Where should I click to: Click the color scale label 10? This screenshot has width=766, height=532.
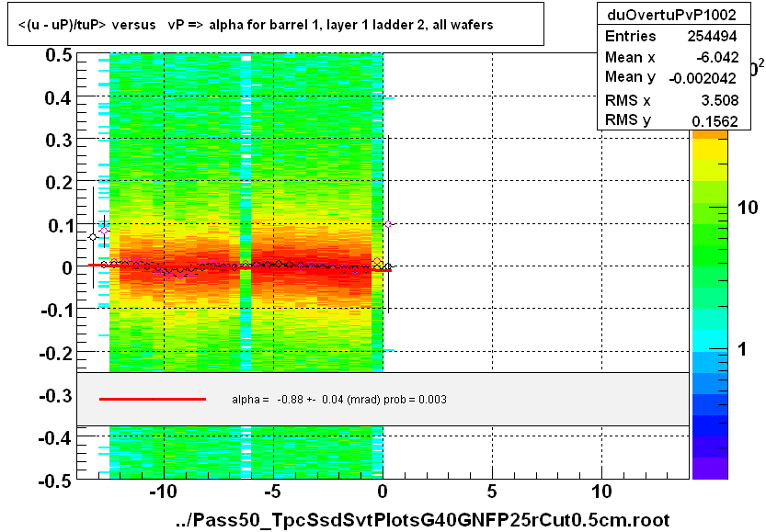point(748,208)
